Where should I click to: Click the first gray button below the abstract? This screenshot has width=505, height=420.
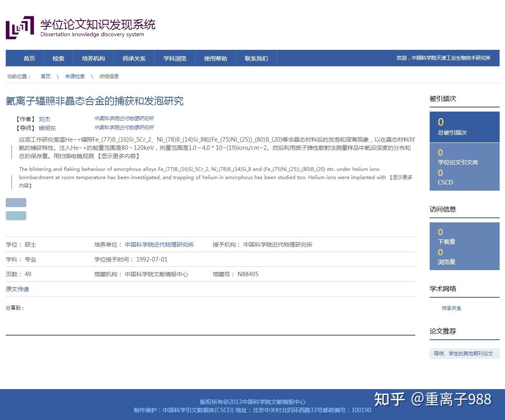(16, 202)
